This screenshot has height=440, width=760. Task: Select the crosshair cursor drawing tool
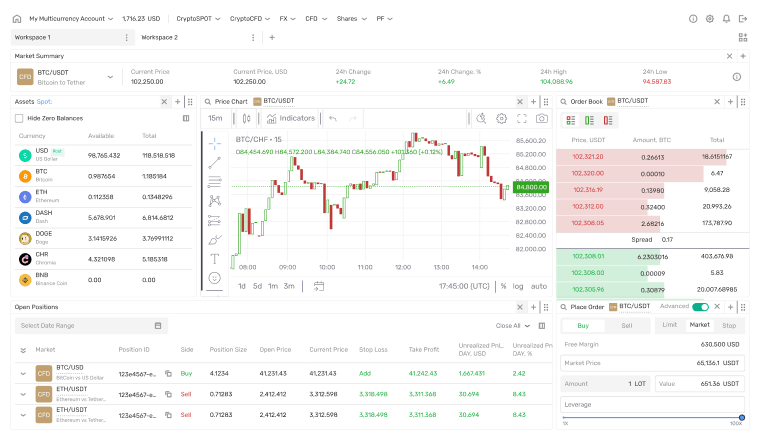pyautogui.click(x=215, y=142)
